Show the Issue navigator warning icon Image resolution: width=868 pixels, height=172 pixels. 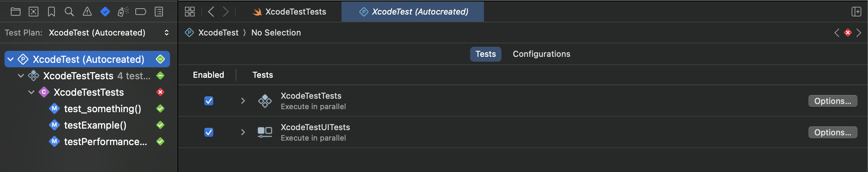click(x=87, y=12)
